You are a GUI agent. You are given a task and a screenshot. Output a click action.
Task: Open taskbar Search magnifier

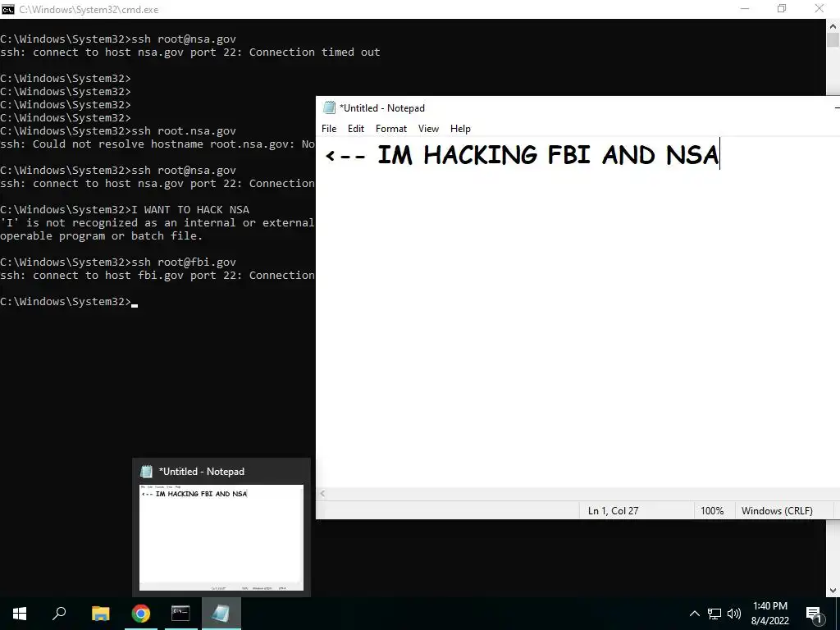point(59,614)
